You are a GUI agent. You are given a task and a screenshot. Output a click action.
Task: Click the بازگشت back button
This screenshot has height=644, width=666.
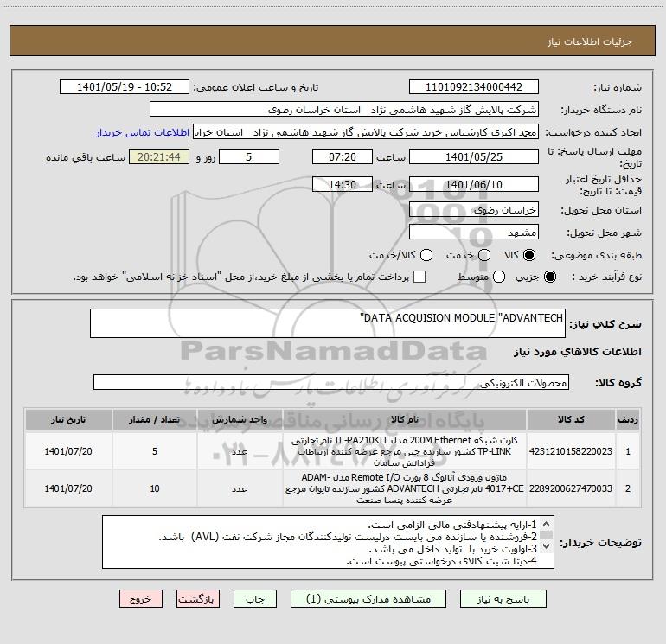(198, 599)
